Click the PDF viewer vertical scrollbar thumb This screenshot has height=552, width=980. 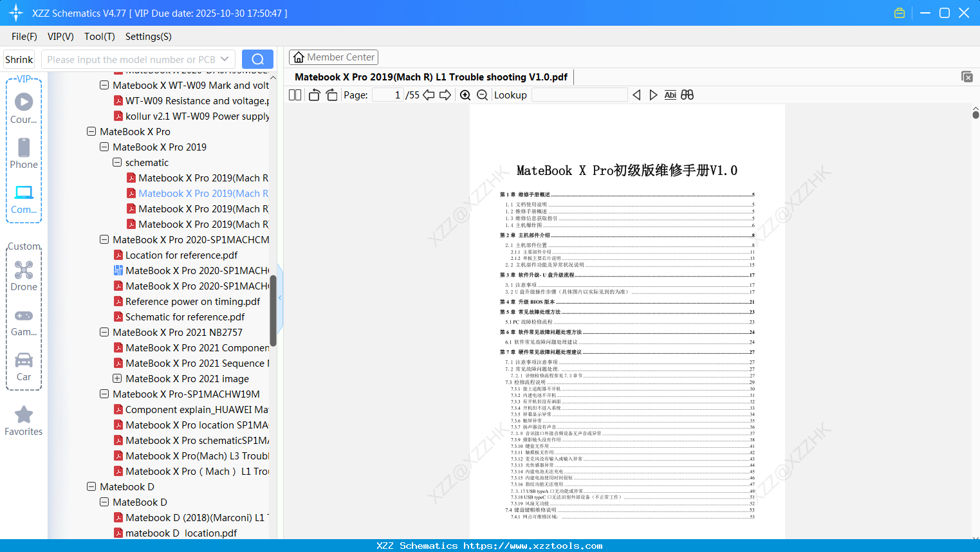coord(975,115)
